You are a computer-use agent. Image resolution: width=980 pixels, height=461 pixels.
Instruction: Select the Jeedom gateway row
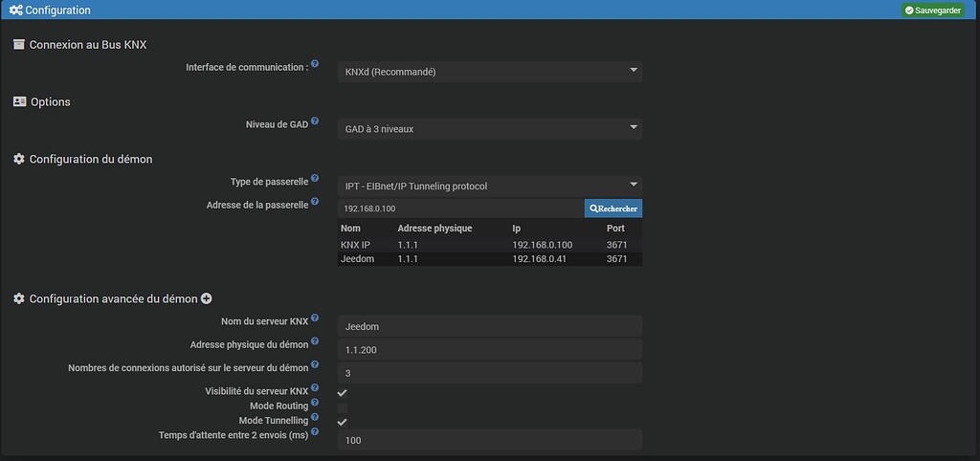click(490, 259)
